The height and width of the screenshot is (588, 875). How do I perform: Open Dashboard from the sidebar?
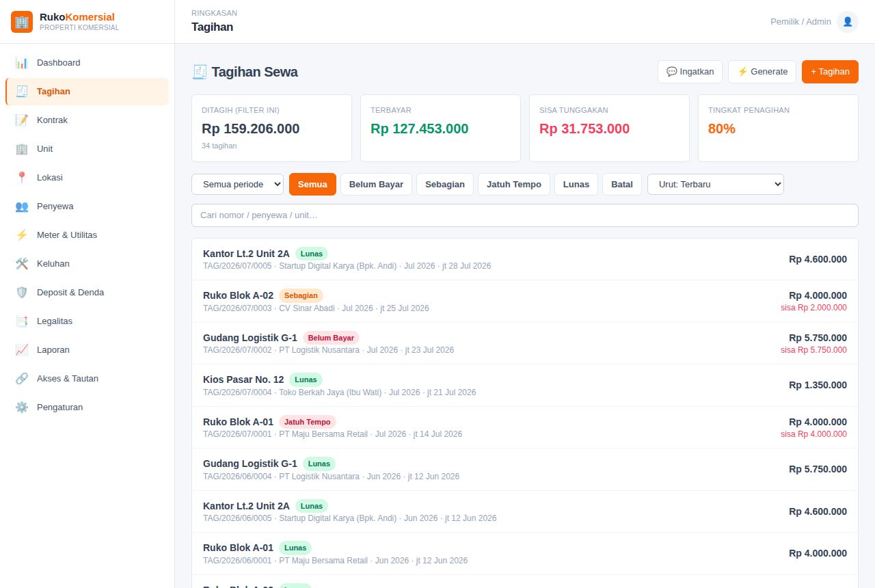(x=87, y=63)
